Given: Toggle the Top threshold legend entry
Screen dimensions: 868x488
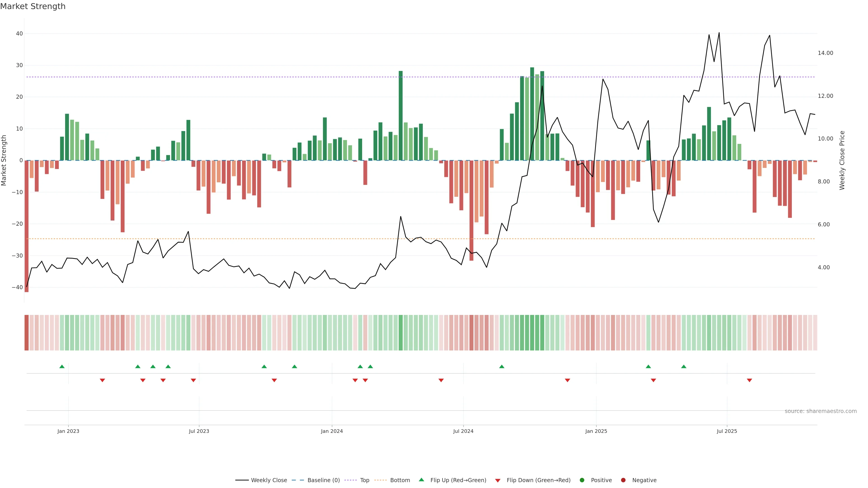Looking at the screenshot, I should tap(365, 480).
